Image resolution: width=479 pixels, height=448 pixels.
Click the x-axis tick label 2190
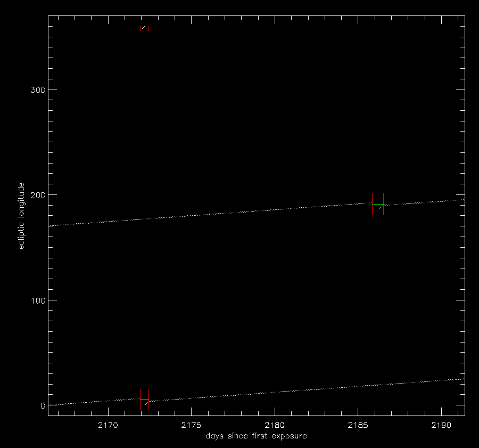tap(441, 426)
